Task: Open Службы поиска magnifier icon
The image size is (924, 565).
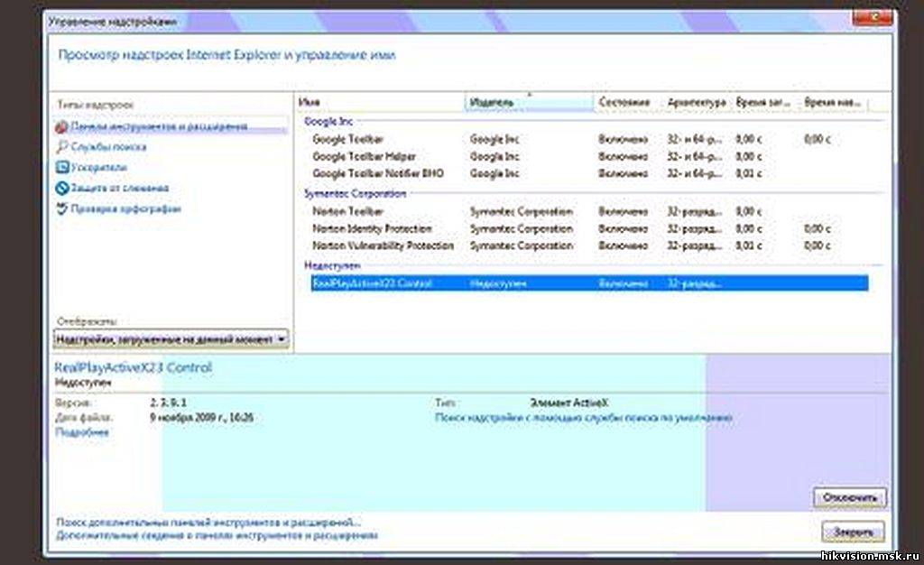Action: click(x=62, y=147)
